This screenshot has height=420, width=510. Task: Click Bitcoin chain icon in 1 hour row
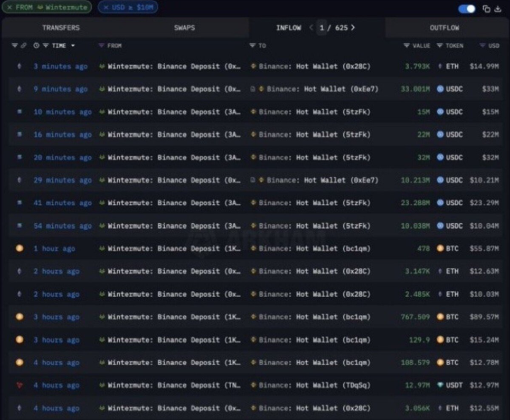point(20,249)
